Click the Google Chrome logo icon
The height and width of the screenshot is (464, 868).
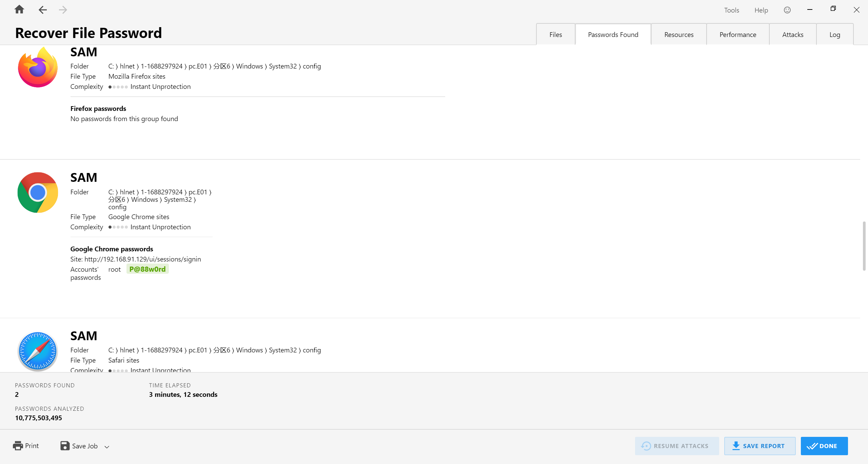click(38, 193)
